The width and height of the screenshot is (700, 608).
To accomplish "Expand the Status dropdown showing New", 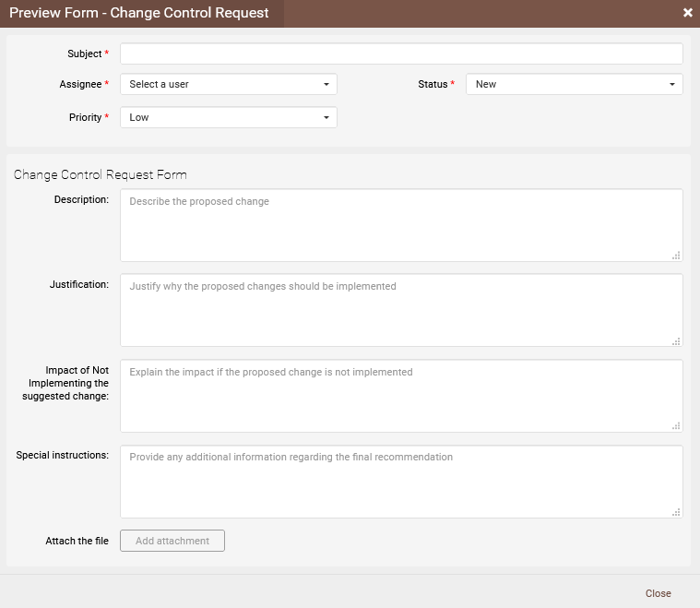I will [574, 84].
